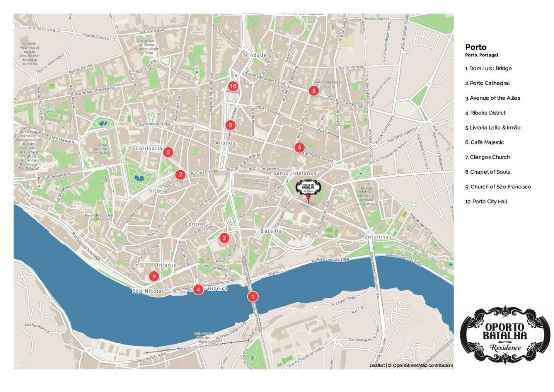Open the OpenStreetMap contributors link
Screen dimensions: 554x392
(423, 365)
